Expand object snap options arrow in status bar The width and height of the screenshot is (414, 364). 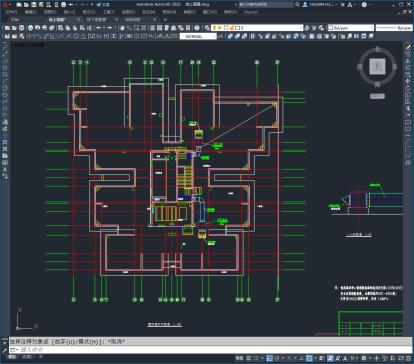point(315,358)
